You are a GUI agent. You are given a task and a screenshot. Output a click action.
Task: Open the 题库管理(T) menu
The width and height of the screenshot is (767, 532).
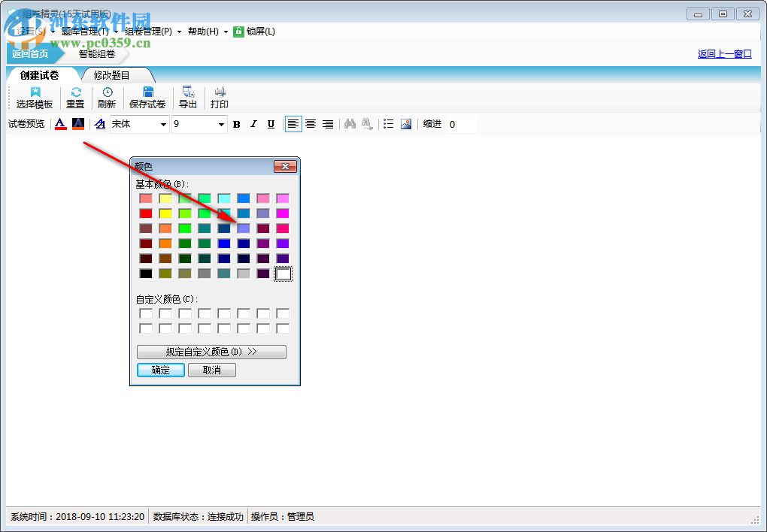point(85,32)
